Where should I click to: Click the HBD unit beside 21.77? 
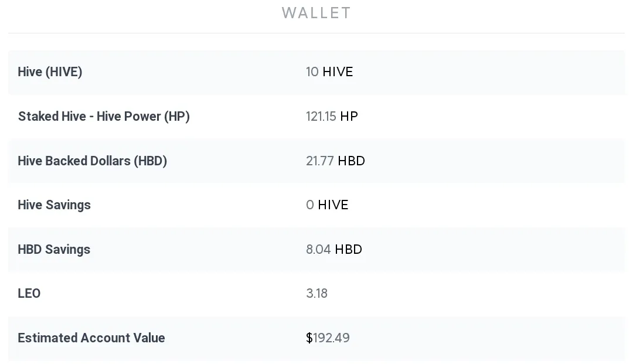coord(351,161)
